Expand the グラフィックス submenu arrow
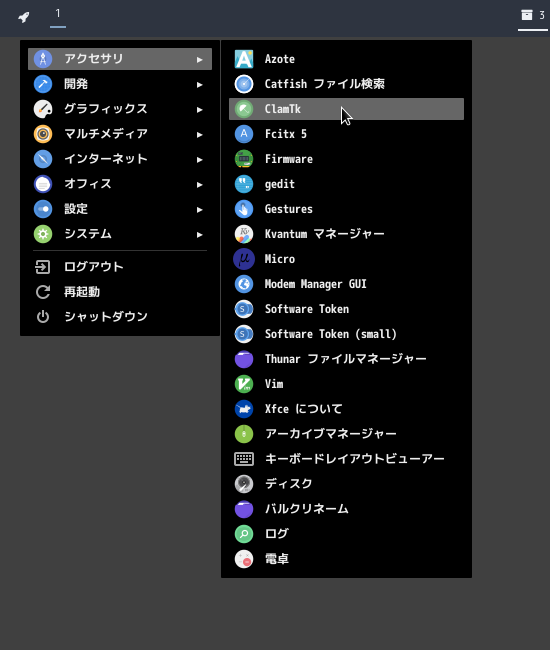The height and width of the screenshot is (650, 550). (x=200, y=109)
